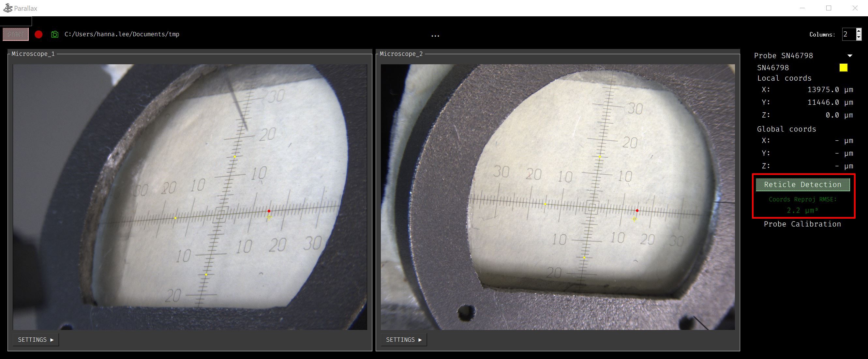The width and height of the screenshot is (868, 359).
Task: Click the yellow crosshair marker in Microscope_1 view
Action: (269, 217)
